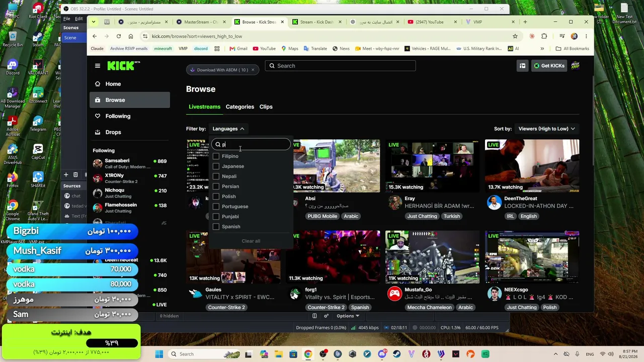Viewport: 644px width, 362px height.
Task: Open the Chrome extensions puzzle icon
Action: (x=544, y=36)
